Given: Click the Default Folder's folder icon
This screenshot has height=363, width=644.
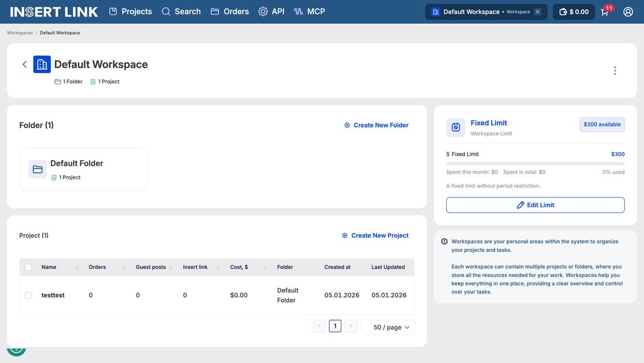Looking at the screenshot, I should pyautogui.click(x=37, y=169).
